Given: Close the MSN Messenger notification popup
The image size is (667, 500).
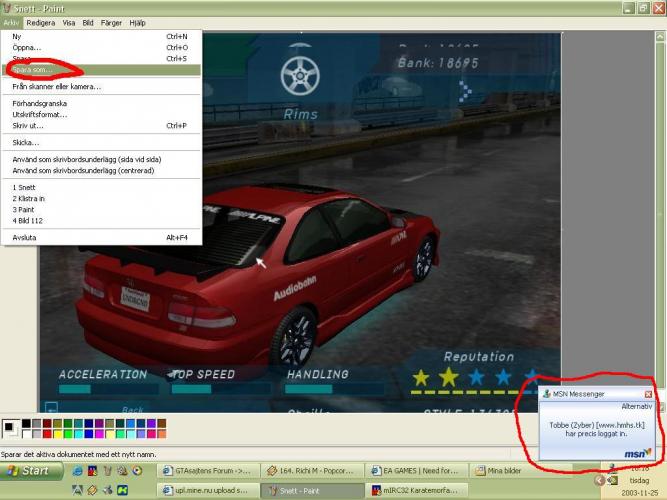Looking at the screenshot, I should (648, 394).
